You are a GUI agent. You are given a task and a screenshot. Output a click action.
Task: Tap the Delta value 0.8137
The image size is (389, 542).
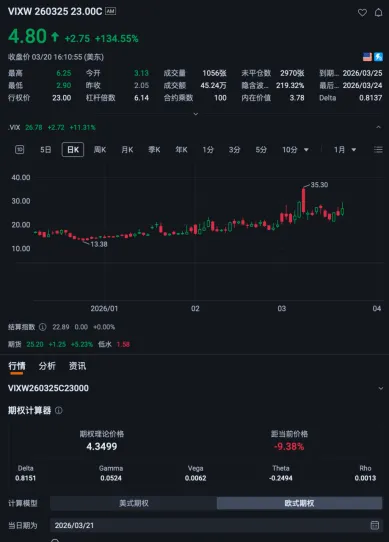(371, 98)
